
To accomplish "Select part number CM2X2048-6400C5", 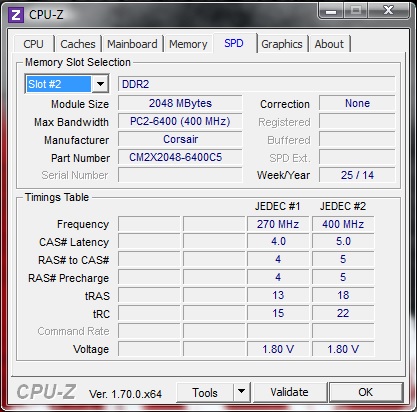I will click(180, 157).
